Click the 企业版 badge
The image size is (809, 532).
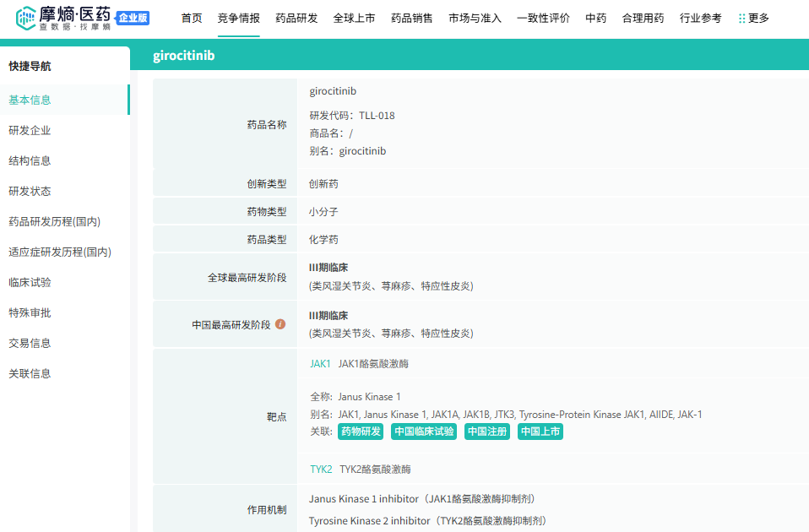(133, 18)
